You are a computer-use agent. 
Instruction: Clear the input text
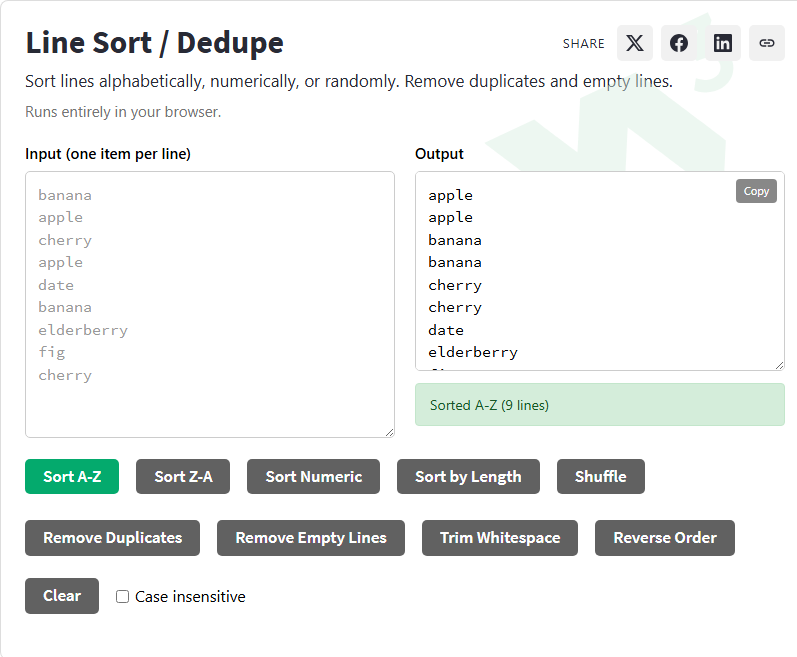point(62,596)
